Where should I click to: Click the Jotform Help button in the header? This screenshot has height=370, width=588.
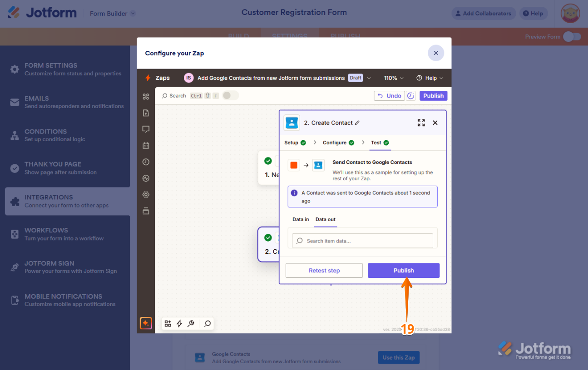pyautogui.click(x=533, y=13)
